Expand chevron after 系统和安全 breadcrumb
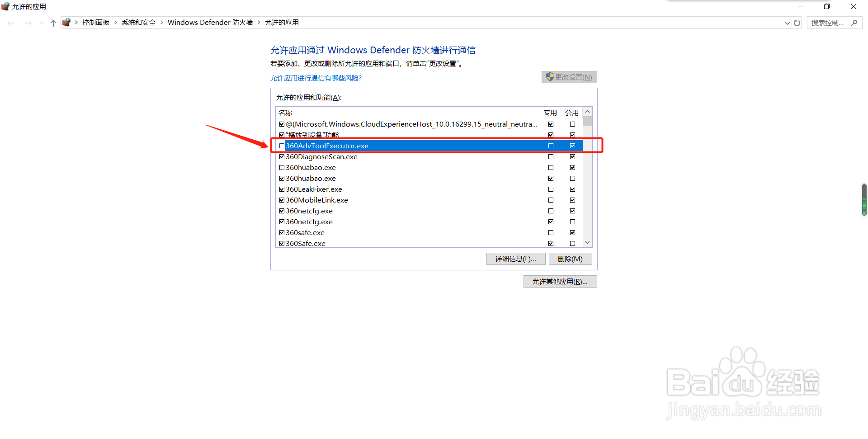 (x=161, y=23)
